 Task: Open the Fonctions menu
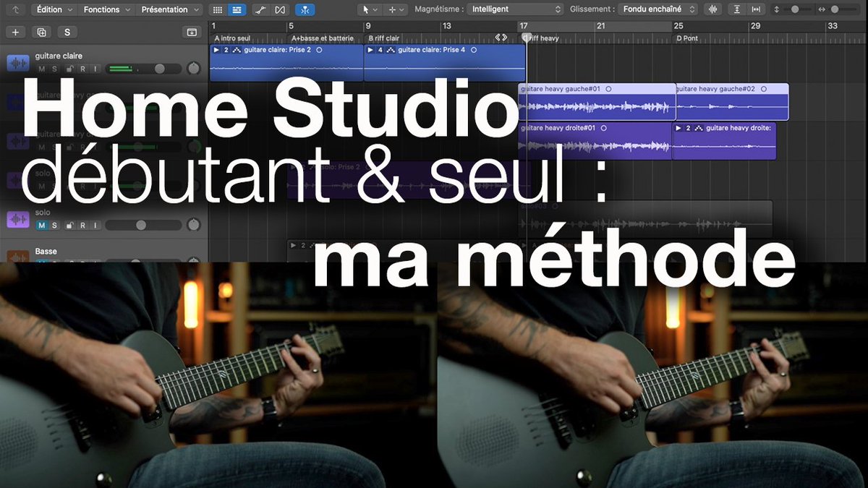coord(106,9)
